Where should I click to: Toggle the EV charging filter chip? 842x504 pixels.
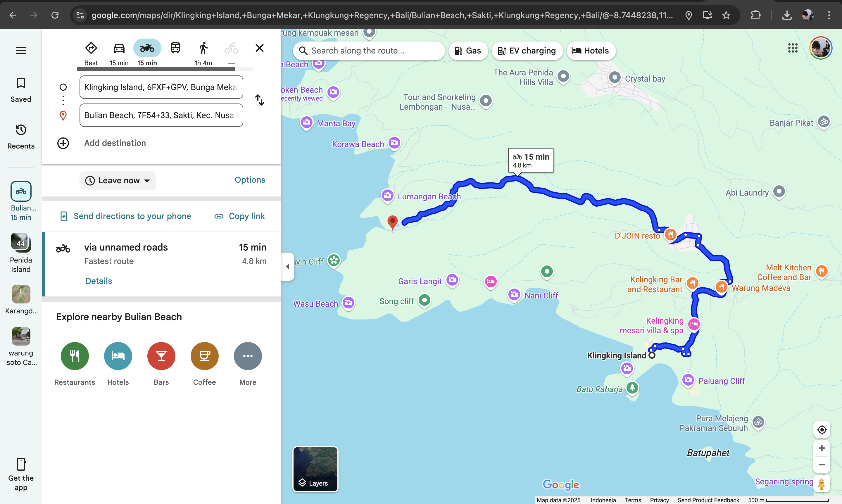(x=527, y=51)
